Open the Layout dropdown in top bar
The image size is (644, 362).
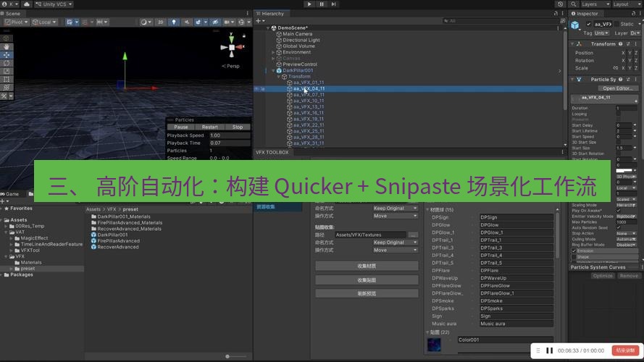click(627, 4)
